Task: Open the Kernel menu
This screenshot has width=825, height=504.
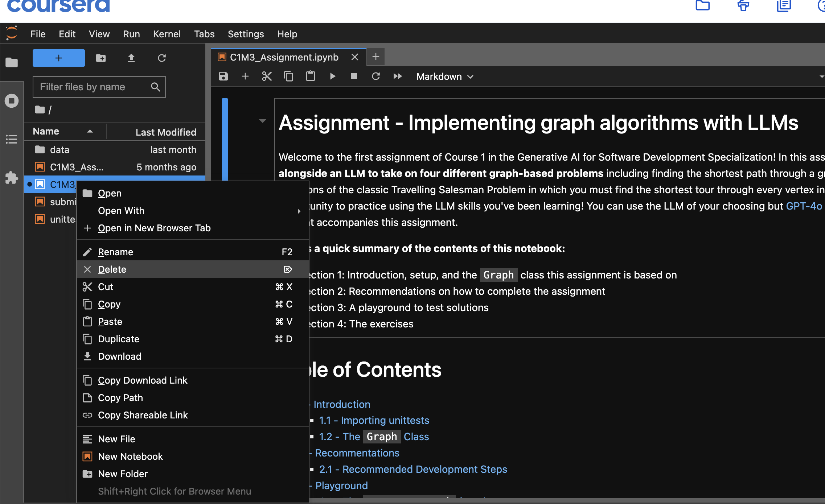Action: 167,34
